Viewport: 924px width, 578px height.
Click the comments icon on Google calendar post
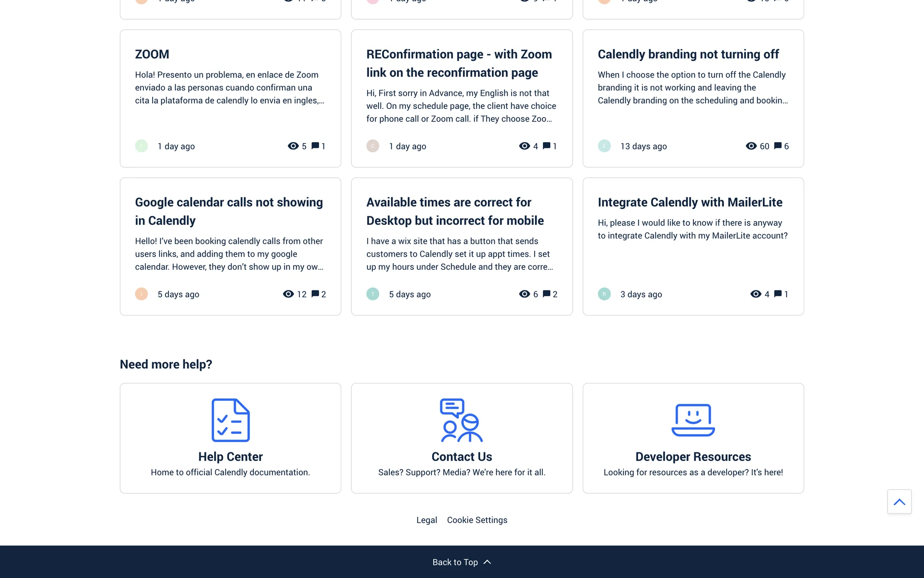pyautogui.click(x=315, y=294)
